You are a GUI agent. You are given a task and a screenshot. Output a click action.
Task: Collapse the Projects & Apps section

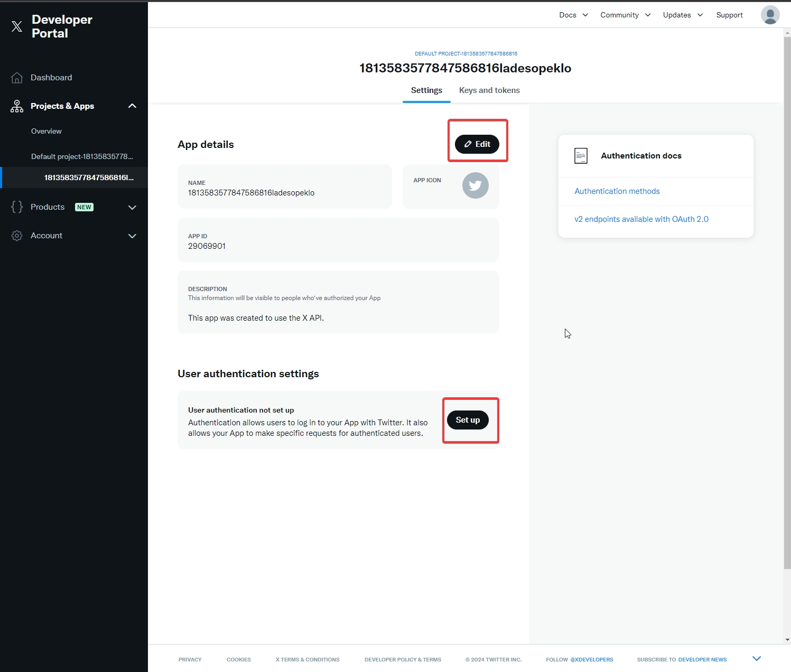[132, 106]
